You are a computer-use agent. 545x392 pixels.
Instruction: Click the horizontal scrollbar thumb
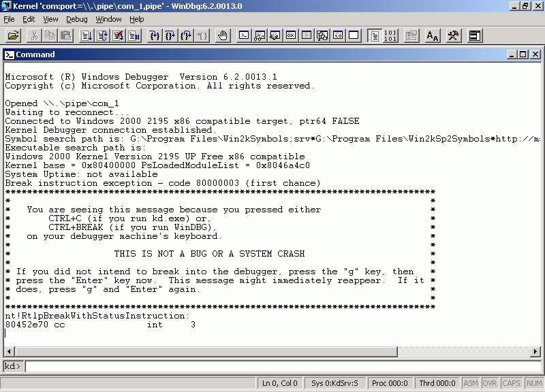(x=206, y=351)
